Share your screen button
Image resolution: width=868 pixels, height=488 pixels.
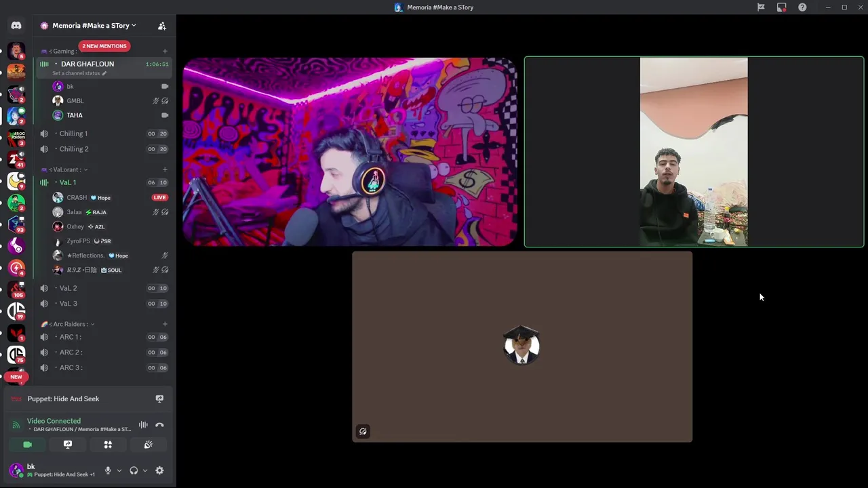(68, 445)
